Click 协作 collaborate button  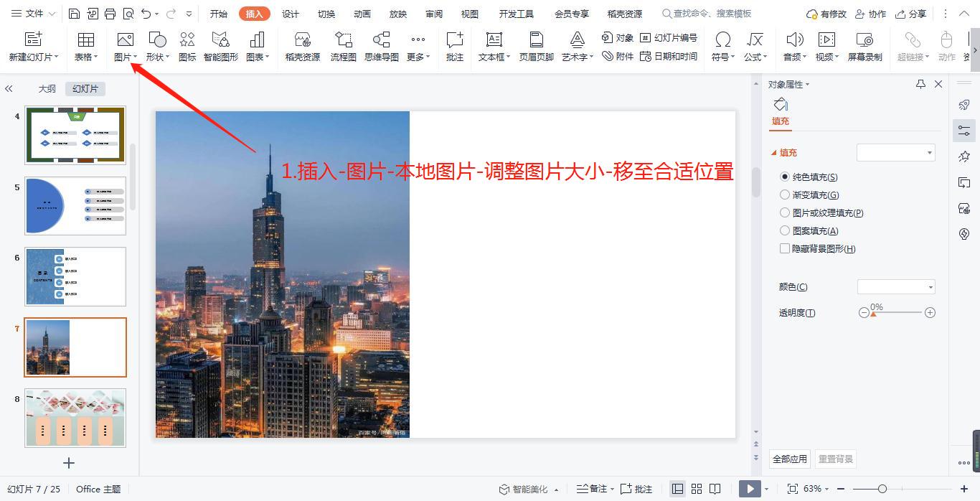pyautogui.click(x=870, y=14)
